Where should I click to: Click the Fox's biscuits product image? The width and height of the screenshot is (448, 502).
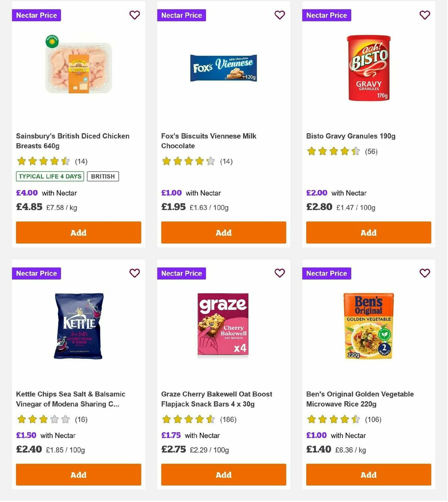[223, 68]
